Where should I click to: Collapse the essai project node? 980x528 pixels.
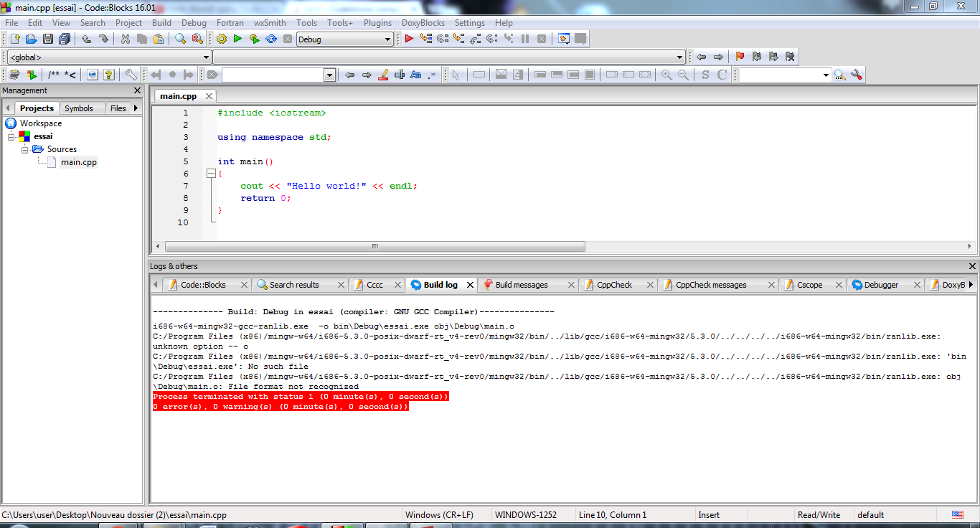[x=11, y=136]
